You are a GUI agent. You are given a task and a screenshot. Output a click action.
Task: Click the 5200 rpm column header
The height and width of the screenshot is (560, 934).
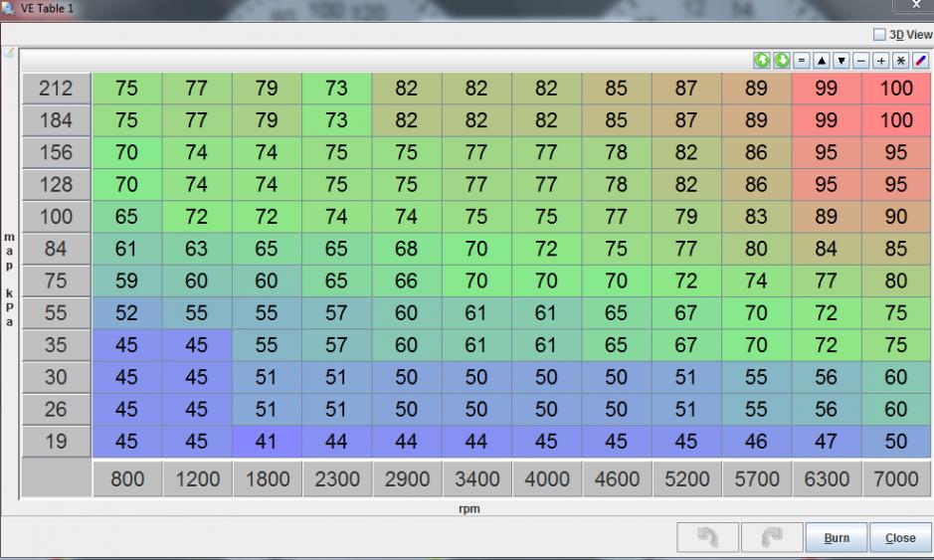686,478
